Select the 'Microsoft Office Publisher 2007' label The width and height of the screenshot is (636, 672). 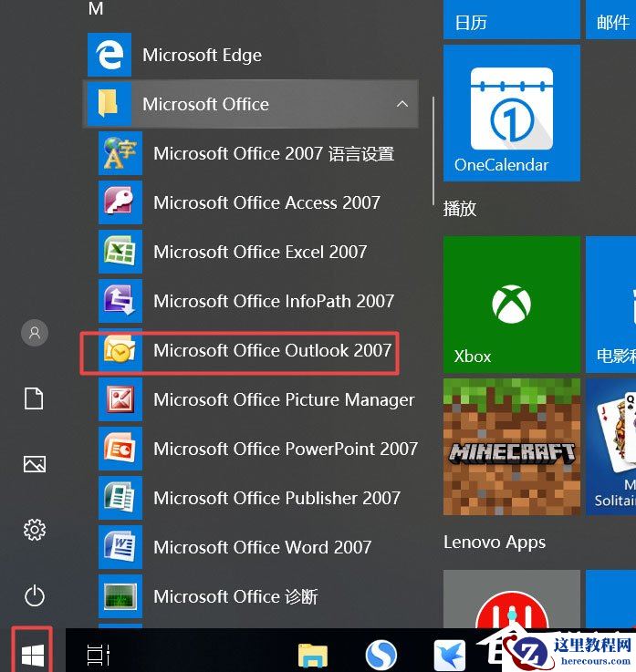(x=277, y=498)
